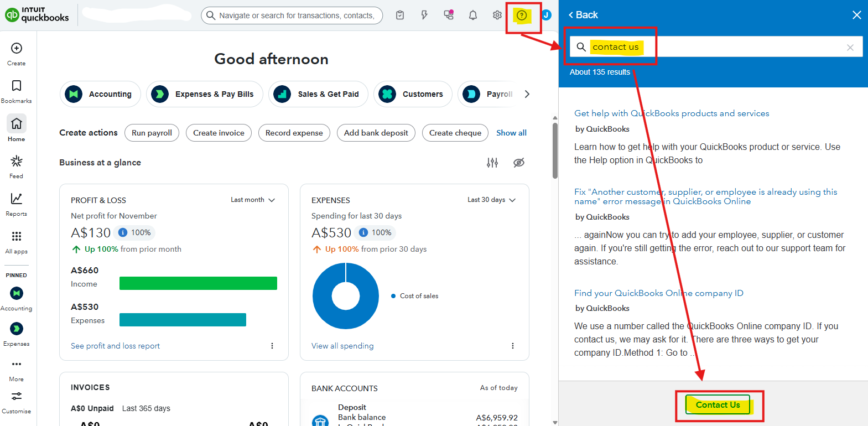Open the widget customisation sliders icon

point(492,163)
